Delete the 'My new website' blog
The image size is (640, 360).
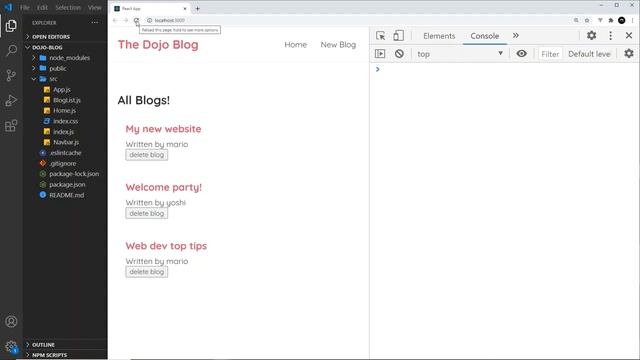[147, 155]
